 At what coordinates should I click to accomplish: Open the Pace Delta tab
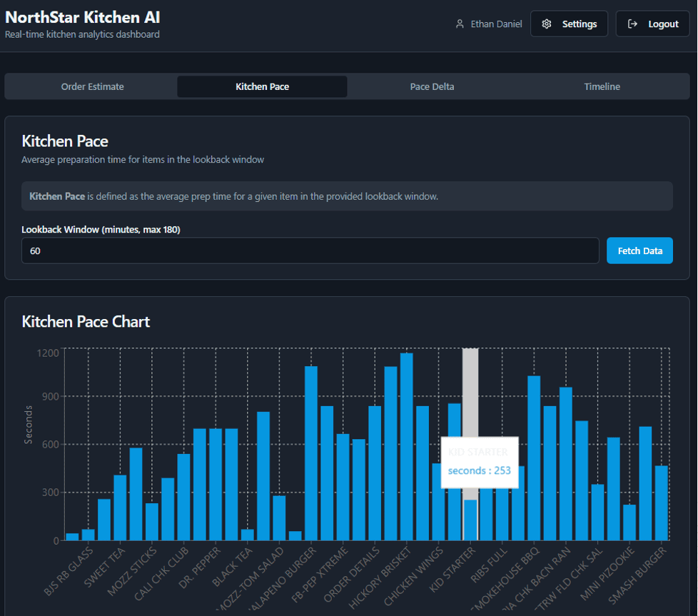[x=433, y=87]
